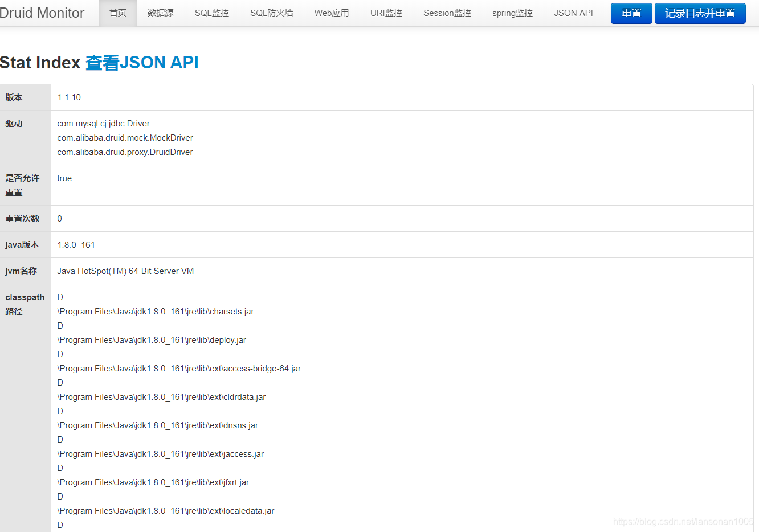Click the jvm名称 row label
The height and width of the screenshot is (532, 759).
click(x=21, y=271)
